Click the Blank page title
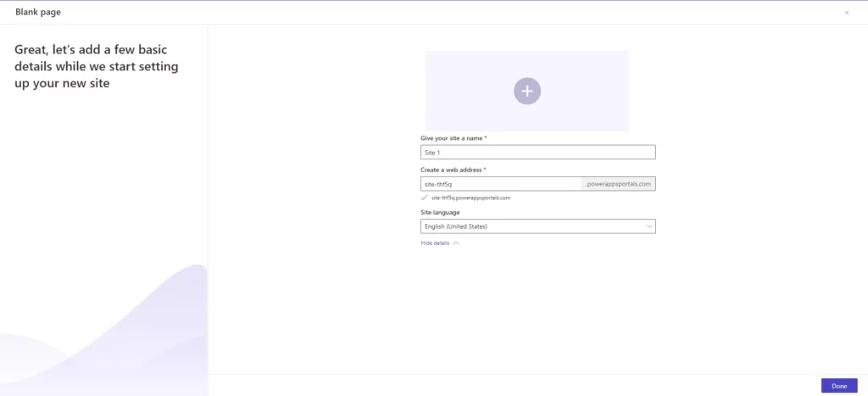The height and width of the screenshot is (396, 868). click(38, 12)
